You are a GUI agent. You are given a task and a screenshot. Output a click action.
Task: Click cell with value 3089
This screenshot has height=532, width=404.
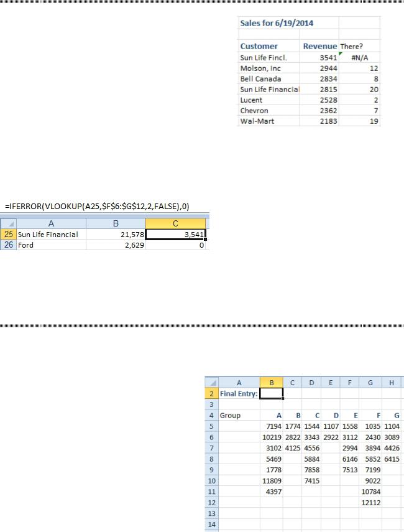click(x=392, y=437)
